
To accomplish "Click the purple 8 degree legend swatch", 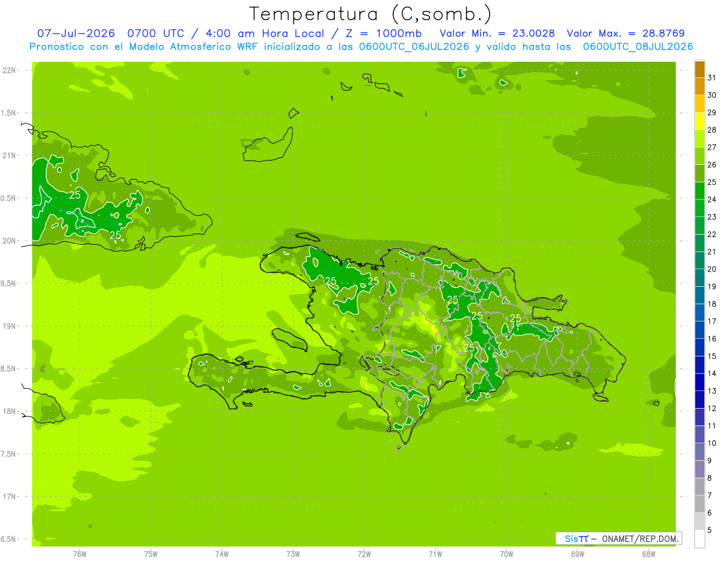I will click(x=699, y=469).
